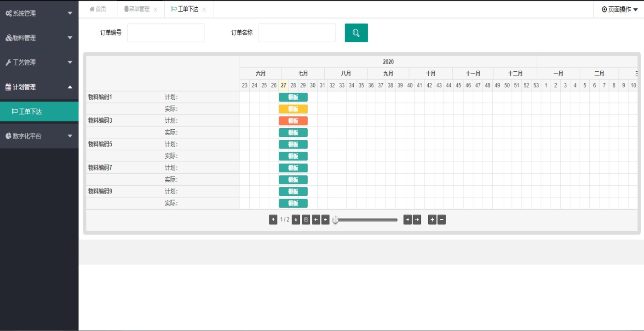644x331 pixels.
Task: Select the 工单下达 tab label
Action: 188,9
